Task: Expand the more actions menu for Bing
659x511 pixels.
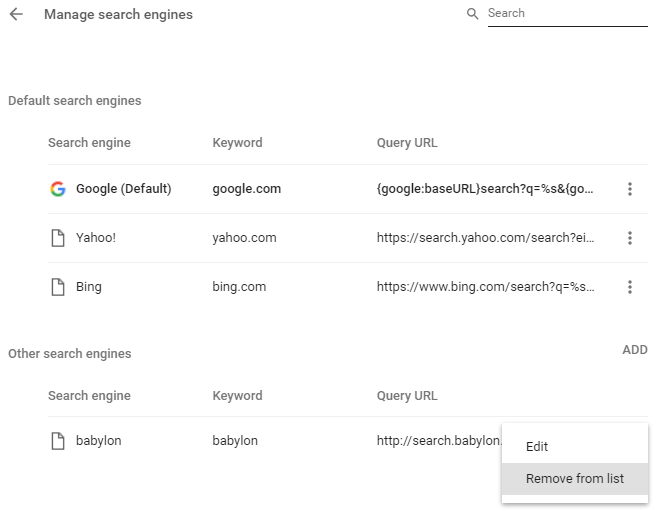Action: tap(629, 287)
